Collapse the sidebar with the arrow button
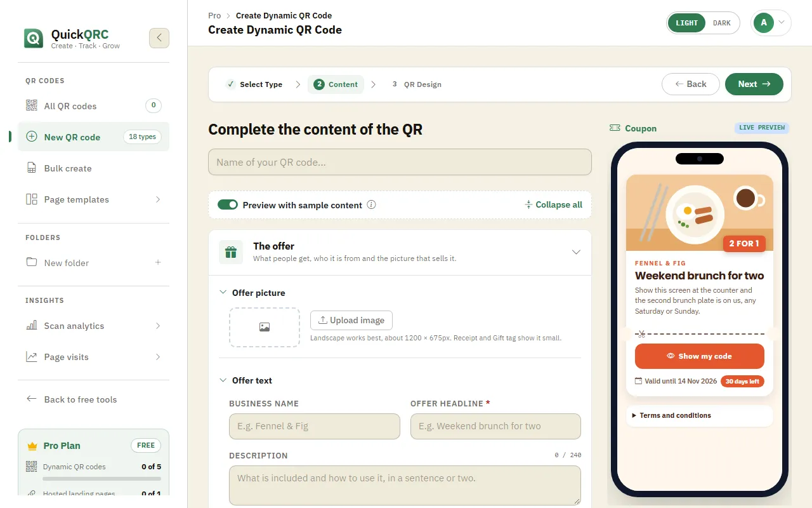The image size is (812, 508). click(159, 38)
